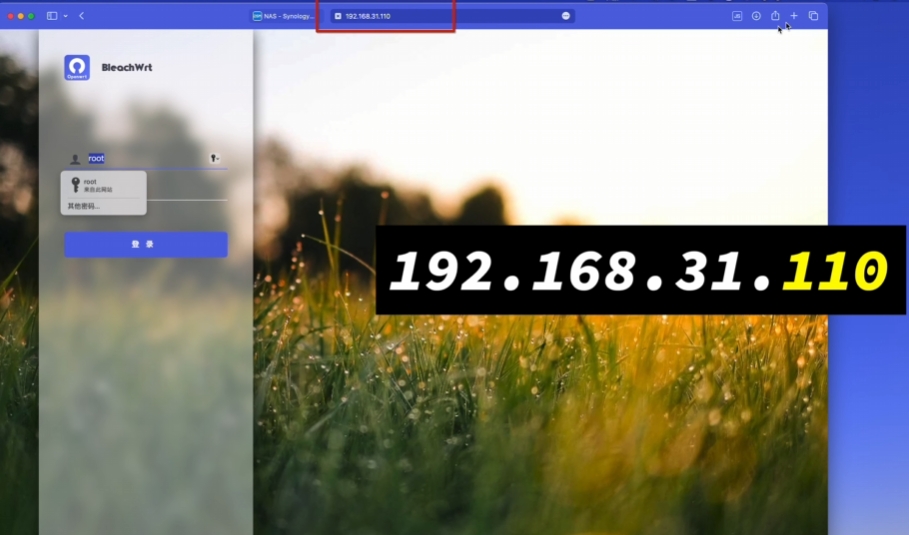Click the site icon in address bar
909x535 pixels.
(x=338, y=16)
